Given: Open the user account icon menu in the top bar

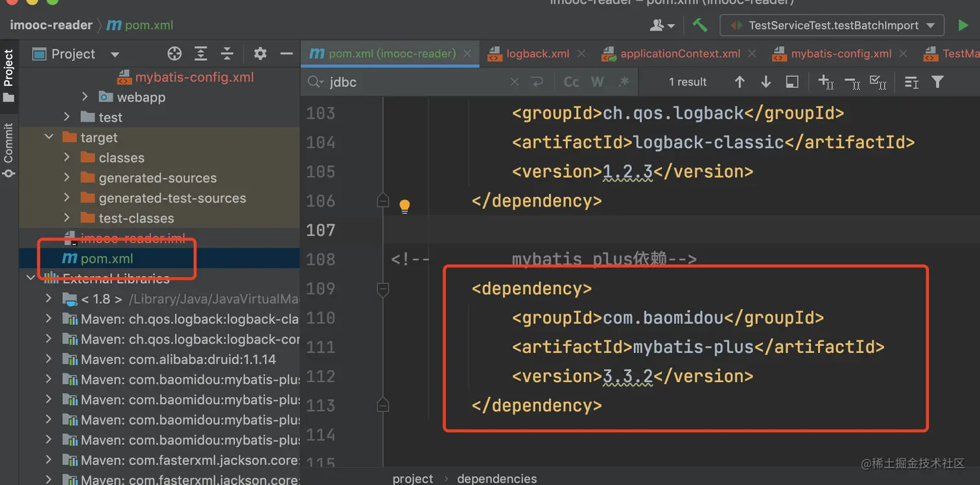Looking at the screenshot, I should point(662,25).
